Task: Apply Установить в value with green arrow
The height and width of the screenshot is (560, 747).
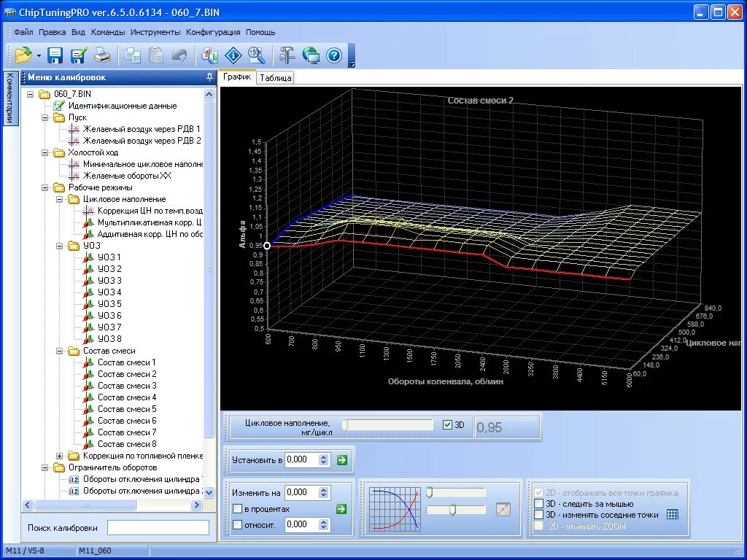Action: (x=341, y=460)
